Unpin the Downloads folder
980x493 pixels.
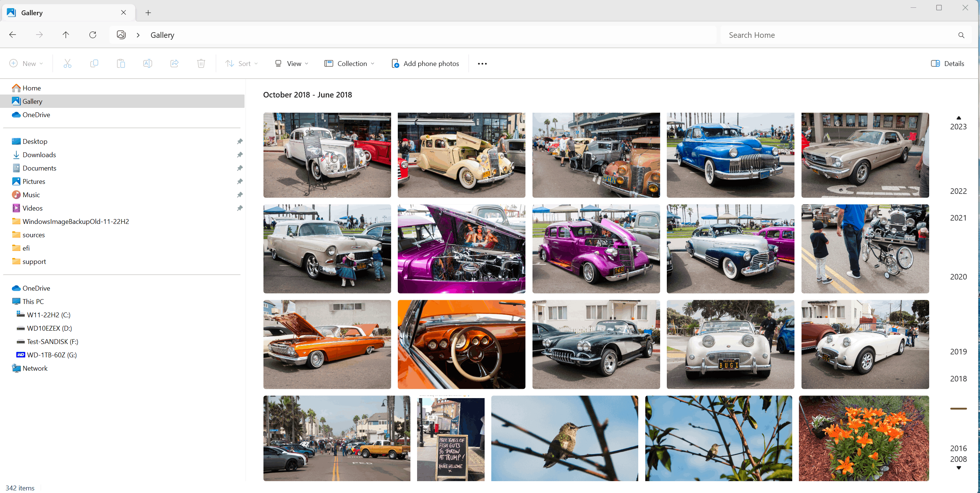click(x=240, y=155)
